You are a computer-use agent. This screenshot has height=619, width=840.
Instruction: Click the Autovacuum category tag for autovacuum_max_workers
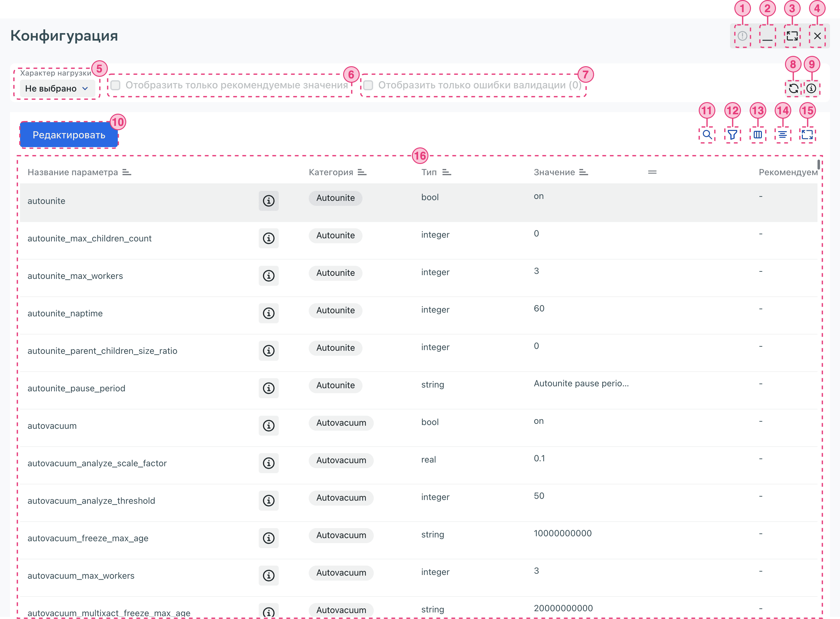pyautogui.click(x=341, y=572)
